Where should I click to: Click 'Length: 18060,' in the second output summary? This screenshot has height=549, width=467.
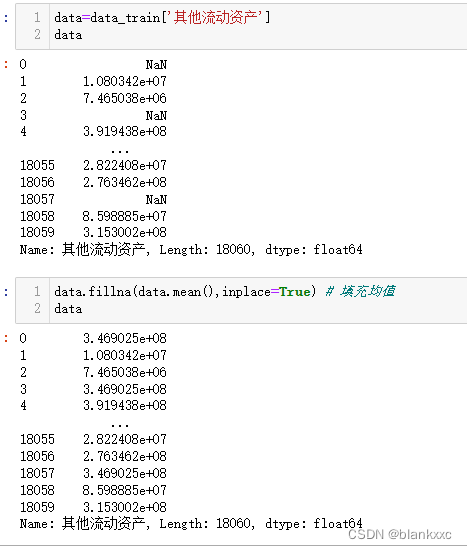[x=207, y=524]
